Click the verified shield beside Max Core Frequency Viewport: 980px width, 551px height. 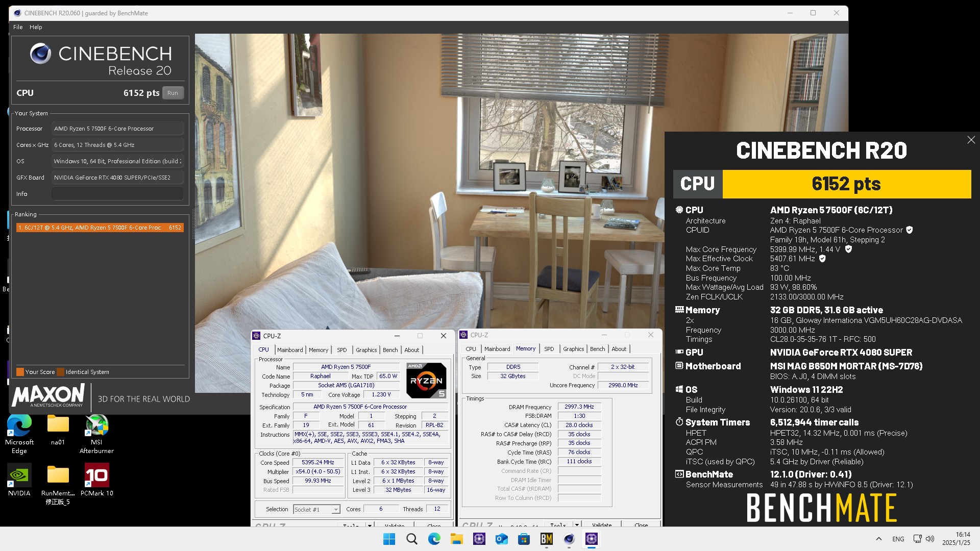[848, 249]
